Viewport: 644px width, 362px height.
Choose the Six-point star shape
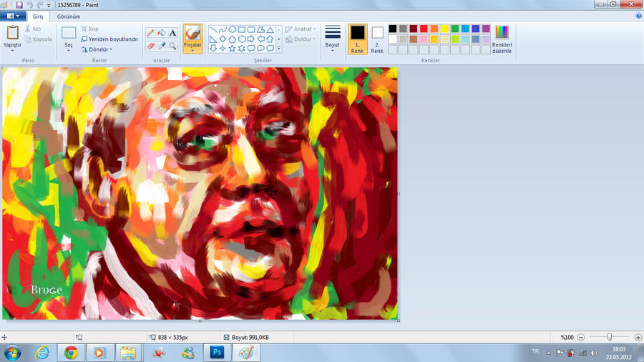242,49
